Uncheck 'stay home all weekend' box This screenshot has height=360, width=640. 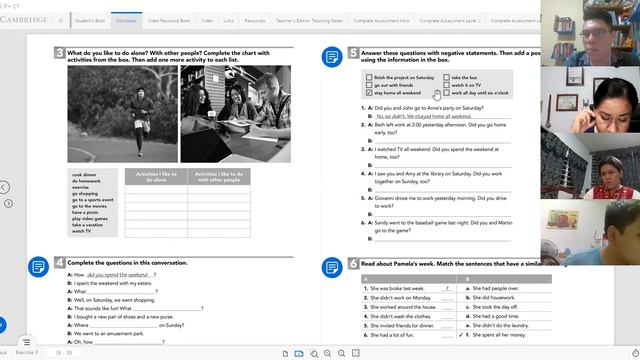(369, 93)
